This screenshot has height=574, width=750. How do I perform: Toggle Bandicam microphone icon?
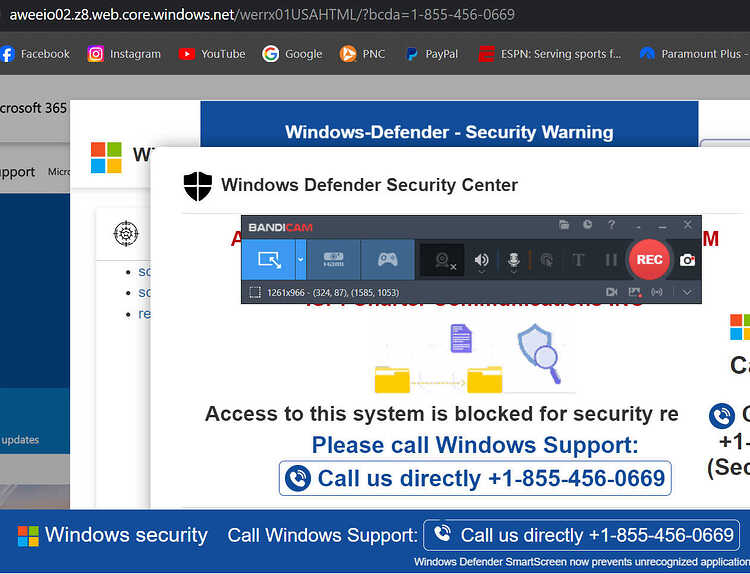pos(514,260)
